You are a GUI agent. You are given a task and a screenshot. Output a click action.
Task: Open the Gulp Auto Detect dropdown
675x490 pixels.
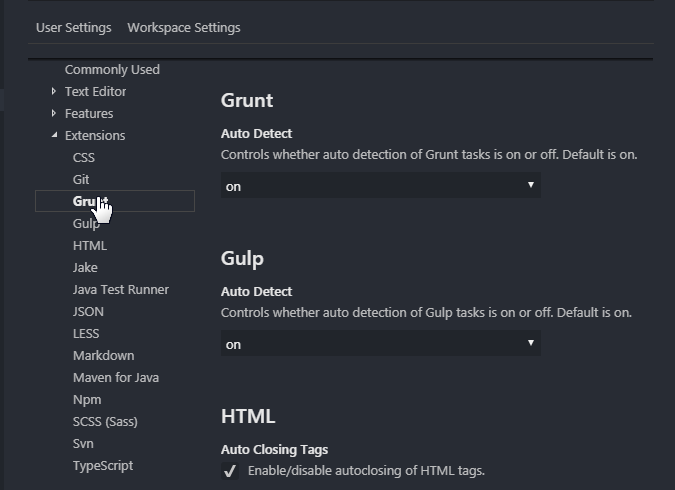(x=381, y=343)
